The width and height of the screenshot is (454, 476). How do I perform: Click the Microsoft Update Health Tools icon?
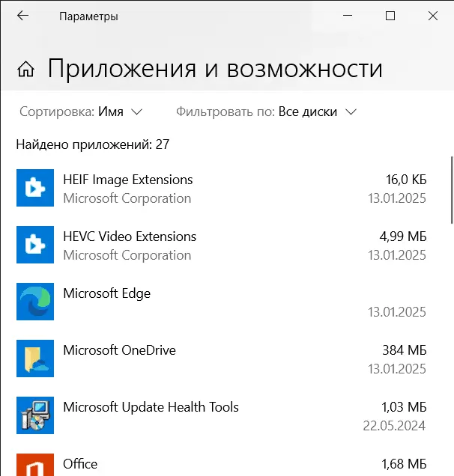point(35,415)
